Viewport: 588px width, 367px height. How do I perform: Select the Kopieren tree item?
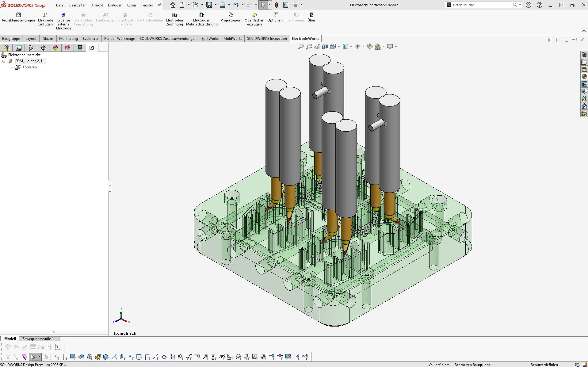[x=29, y=67]
